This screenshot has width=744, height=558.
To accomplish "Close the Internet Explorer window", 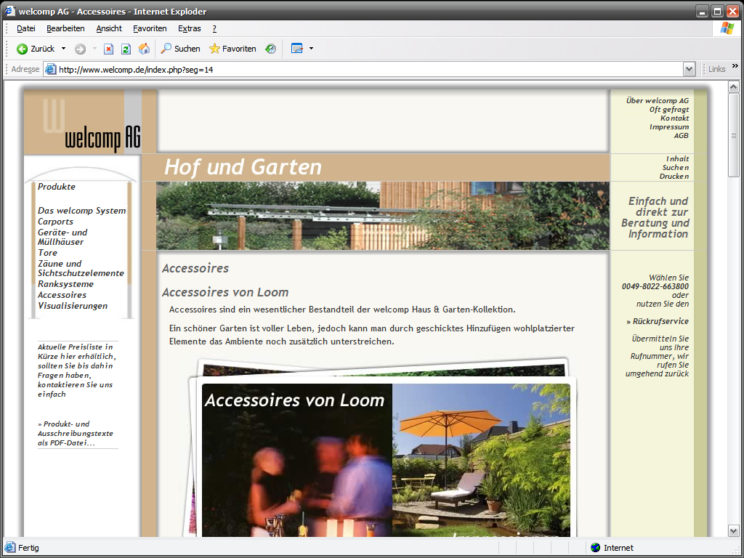I will 733,11.
